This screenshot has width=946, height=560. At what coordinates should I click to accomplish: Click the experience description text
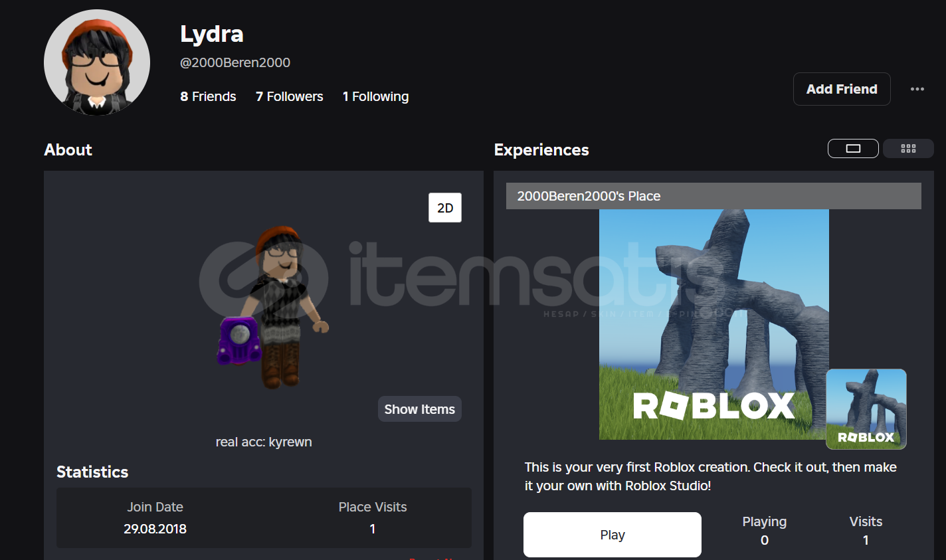tap(711, 476)
